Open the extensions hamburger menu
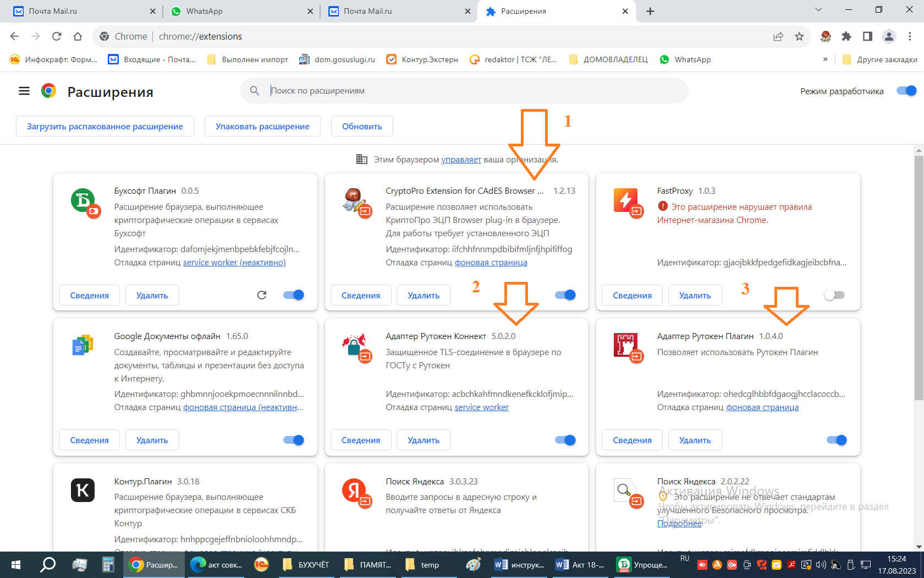 click(24, 91)
